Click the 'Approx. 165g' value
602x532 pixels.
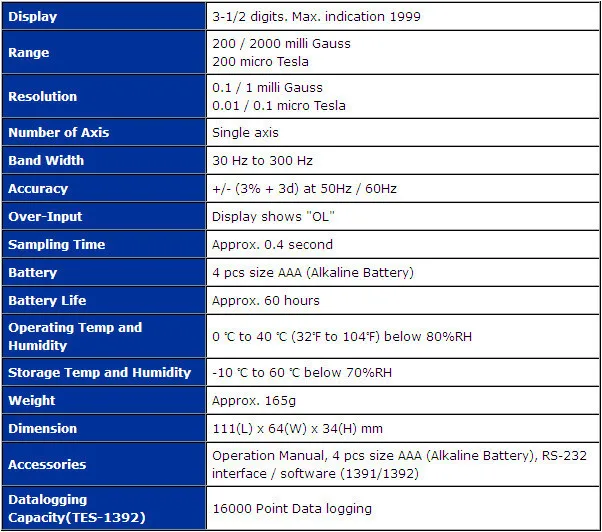(x=254, y=400)
